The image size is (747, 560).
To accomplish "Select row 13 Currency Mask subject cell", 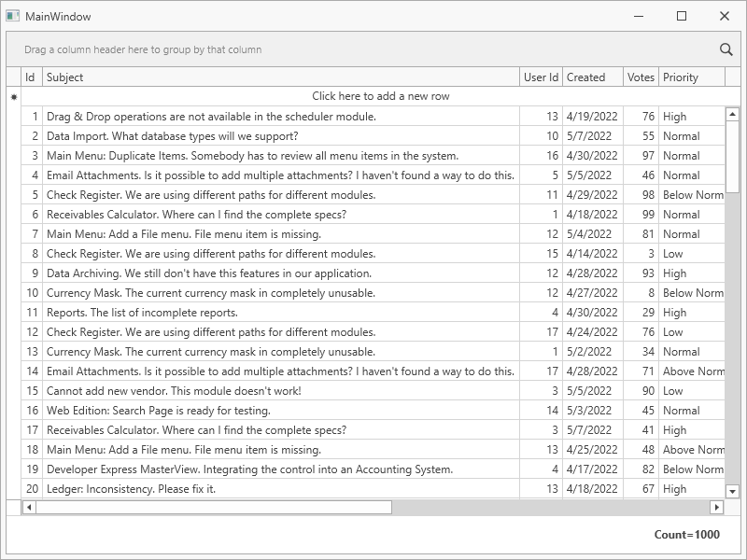I will point(281,352).
